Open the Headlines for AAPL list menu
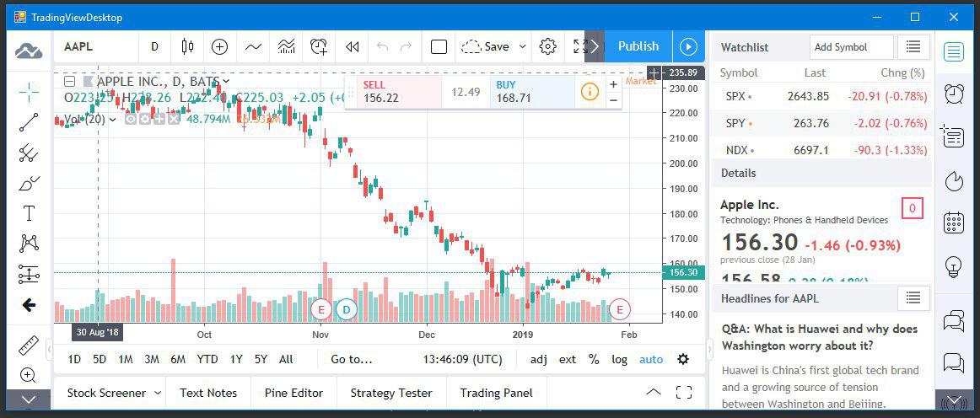This screenshot has width=980, height=418. click(913, 298)
